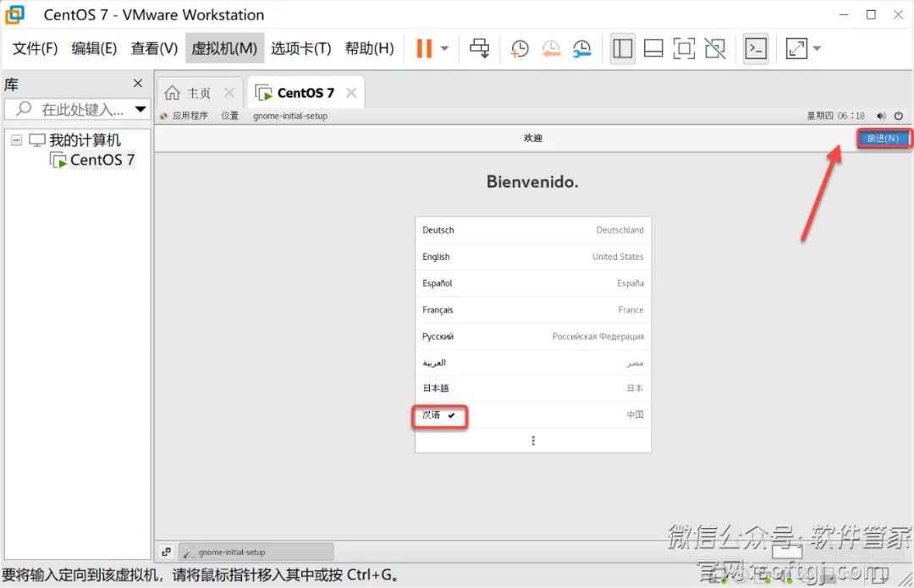Click the Send Ctrl+Alt+Del toolbar icon

pos(480,48)
